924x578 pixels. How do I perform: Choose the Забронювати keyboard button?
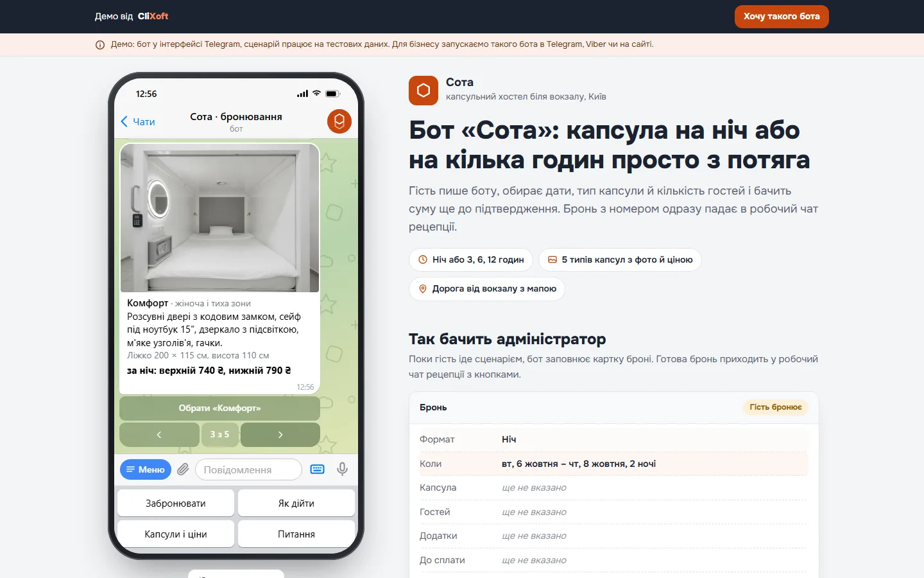pyautogui.click(x=176, y=504)
